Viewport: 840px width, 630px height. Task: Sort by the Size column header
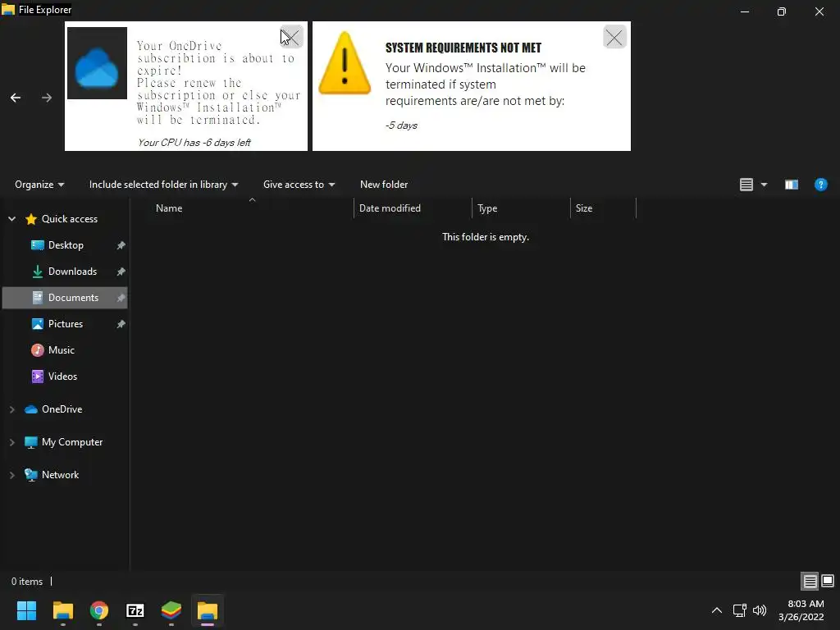pyautogui.click(x=584, y=208)
